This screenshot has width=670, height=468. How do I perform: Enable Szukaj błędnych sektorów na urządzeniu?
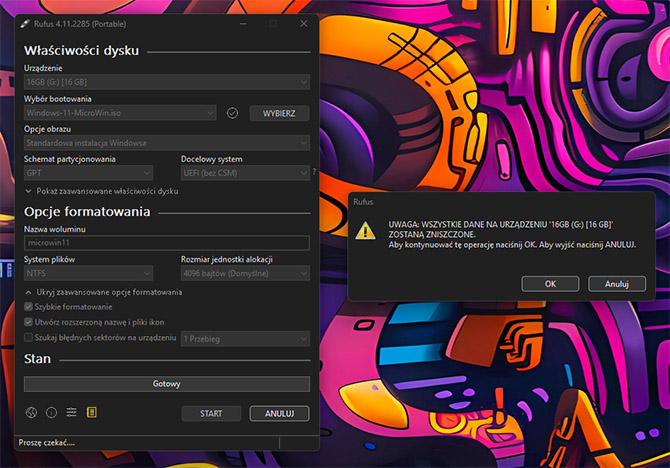[28, 337]
